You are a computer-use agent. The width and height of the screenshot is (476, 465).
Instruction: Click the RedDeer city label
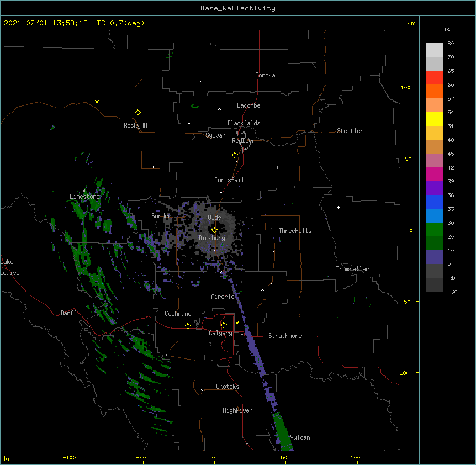pos(243,141)
